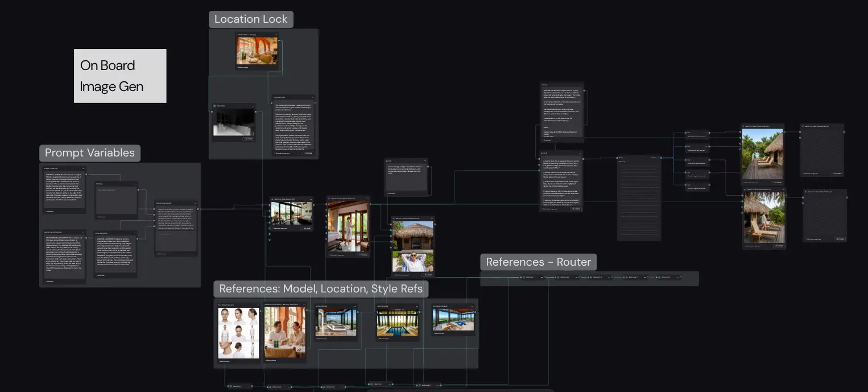Select the References - Router group label
This screenshot has height=392, width=868.
point(539,262)
